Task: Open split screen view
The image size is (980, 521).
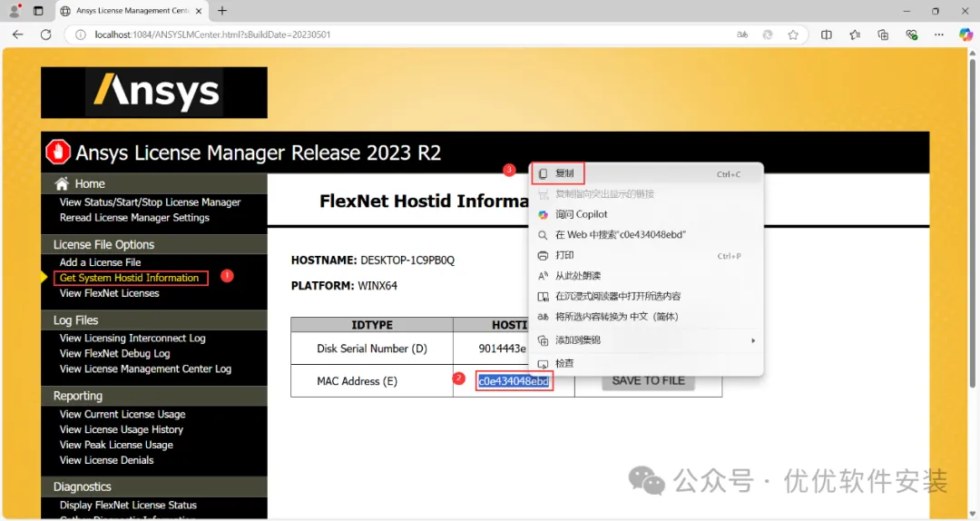Action: pos(827,34)
